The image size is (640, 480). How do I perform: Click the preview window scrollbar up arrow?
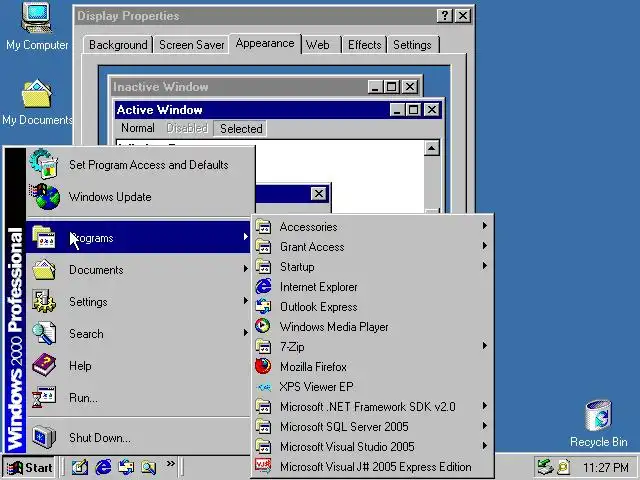(432, 148)
